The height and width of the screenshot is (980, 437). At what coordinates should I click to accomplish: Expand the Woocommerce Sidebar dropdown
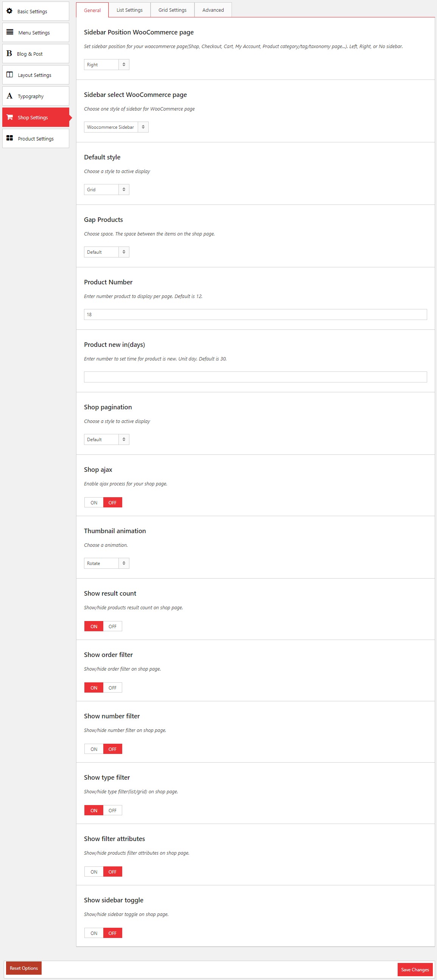(x=116, y=127)
